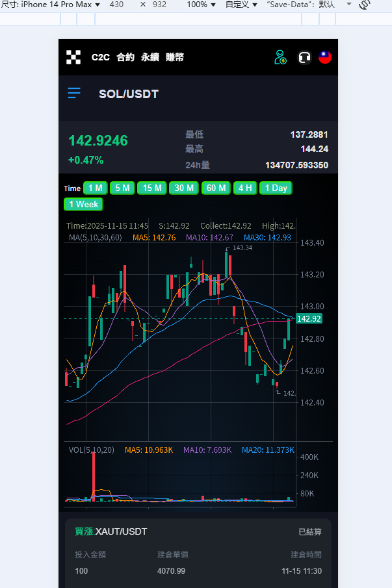Switch chart to 15 M interval
Screen dimensions: 392x588
[x=153, y=188]
